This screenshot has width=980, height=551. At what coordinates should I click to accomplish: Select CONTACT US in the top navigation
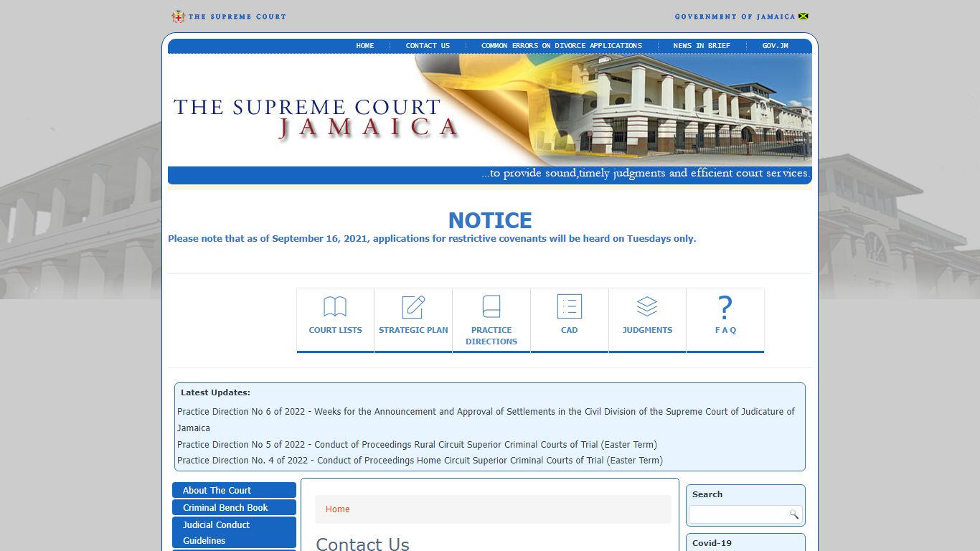[x=428, y=45]
